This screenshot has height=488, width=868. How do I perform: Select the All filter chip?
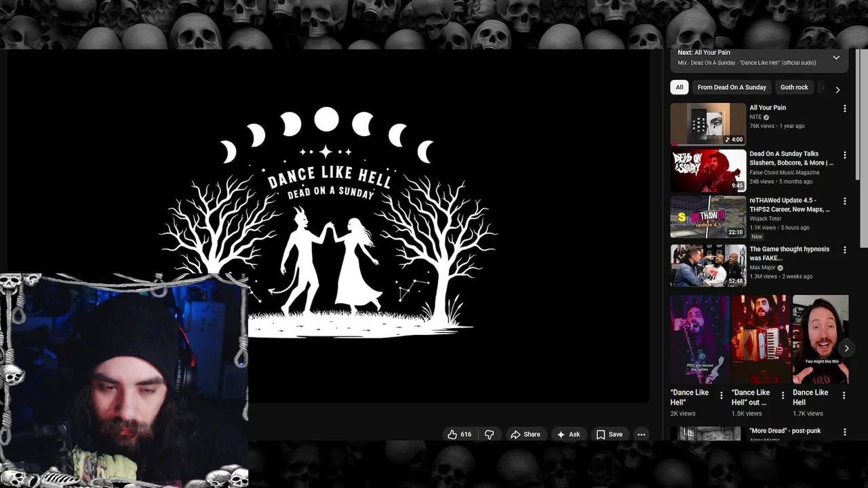coord(679,87)
